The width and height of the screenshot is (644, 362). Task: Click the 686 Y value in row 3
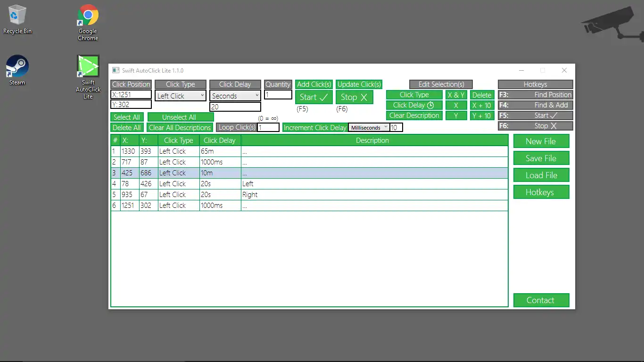pos(149,173)
